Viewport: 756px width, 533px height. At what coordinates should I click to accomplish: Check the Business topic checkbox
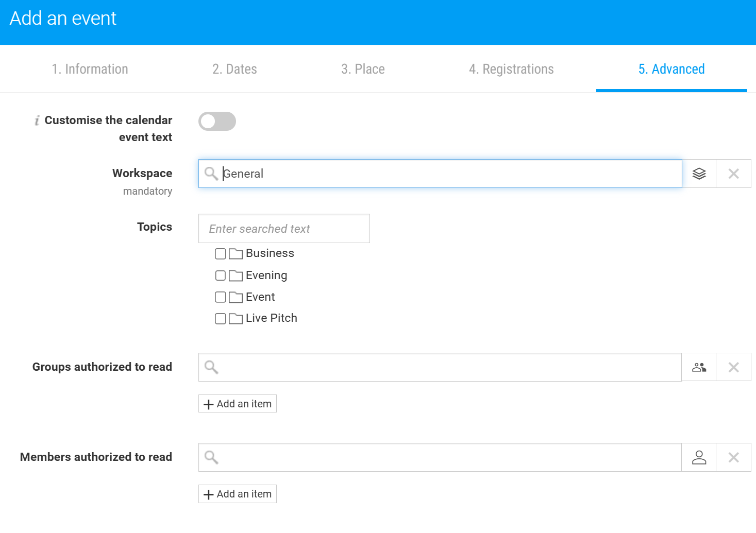(221, 254)
